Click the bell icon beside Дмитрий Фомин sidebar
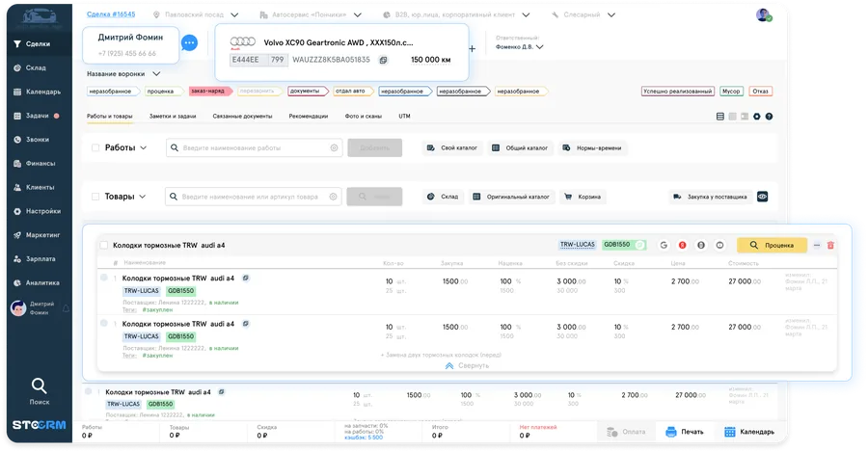868x452 pixels. tap(66, 308)
